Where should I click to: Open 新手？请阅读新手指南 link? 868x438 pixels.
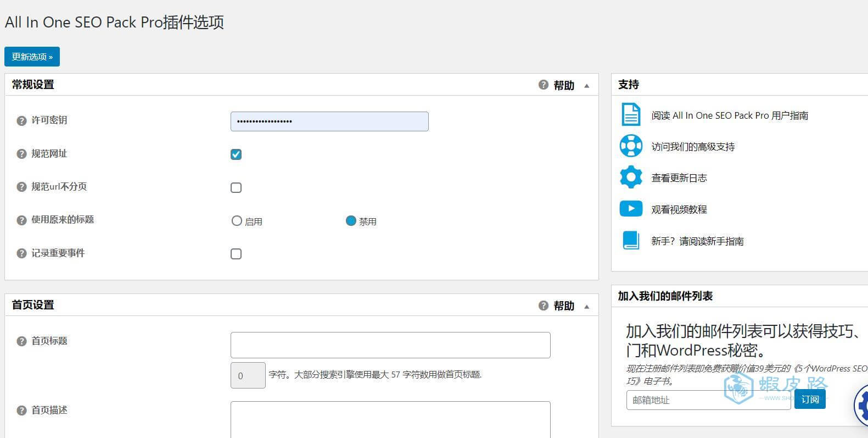pyautogui.click(x=697, y=241)
